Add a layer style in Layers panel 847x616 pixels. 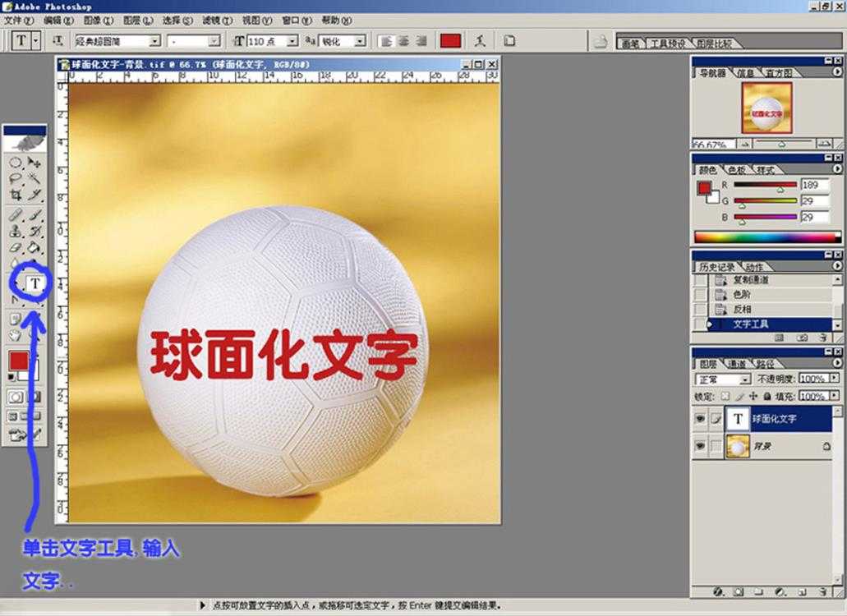[718, 591]
